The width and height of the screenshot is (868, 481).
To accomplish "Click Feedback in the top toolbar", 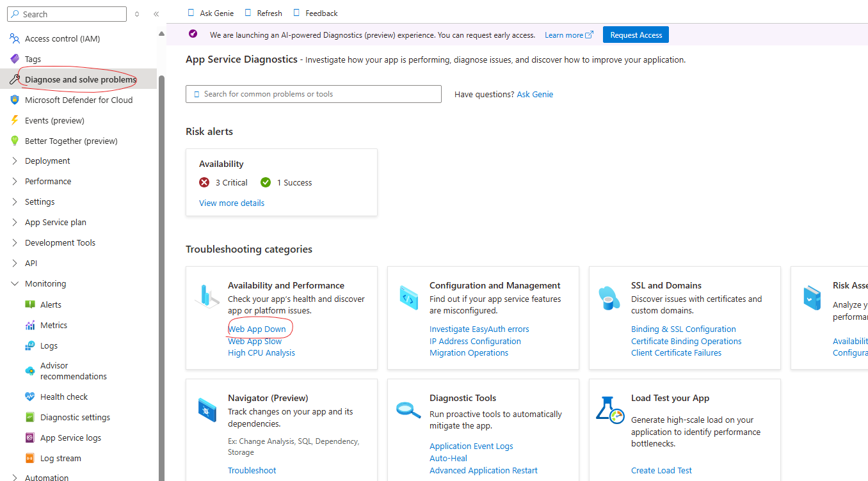I will point(315,13).
